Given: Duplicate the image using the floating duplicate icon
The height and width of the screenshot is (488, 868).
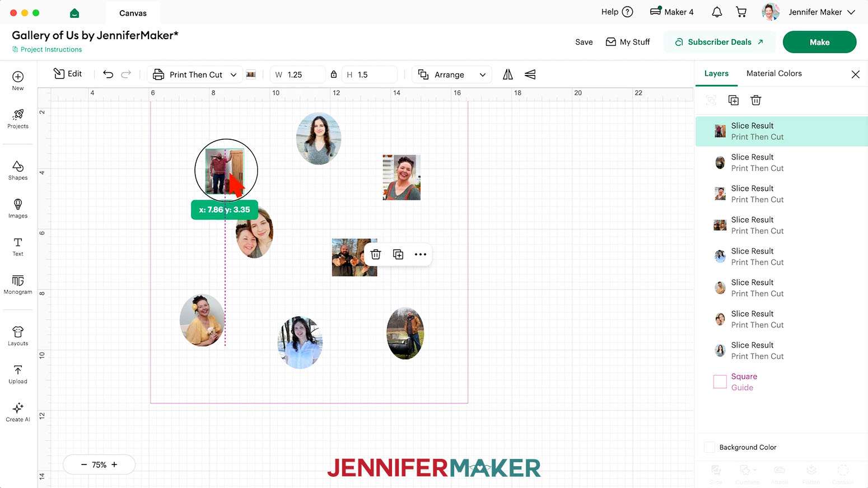Looking at the screenshot, I should [x=398, y=255].
